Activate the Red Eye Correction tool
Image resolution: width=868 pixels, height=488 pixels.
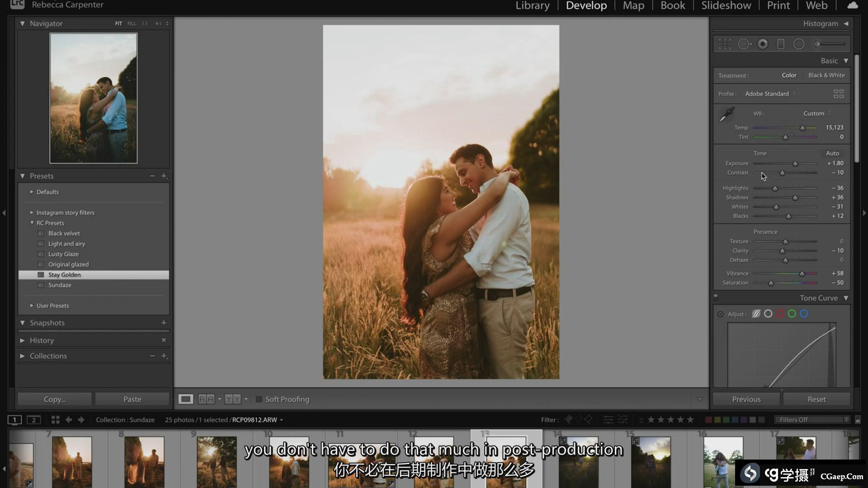(763, 44)
